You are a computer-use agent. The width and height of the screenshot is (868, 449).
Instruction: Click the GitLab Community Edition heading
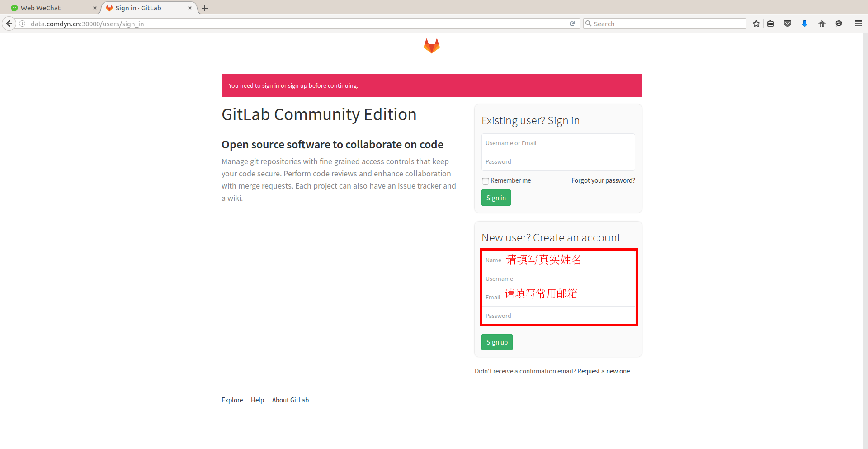tap(319, 115)
